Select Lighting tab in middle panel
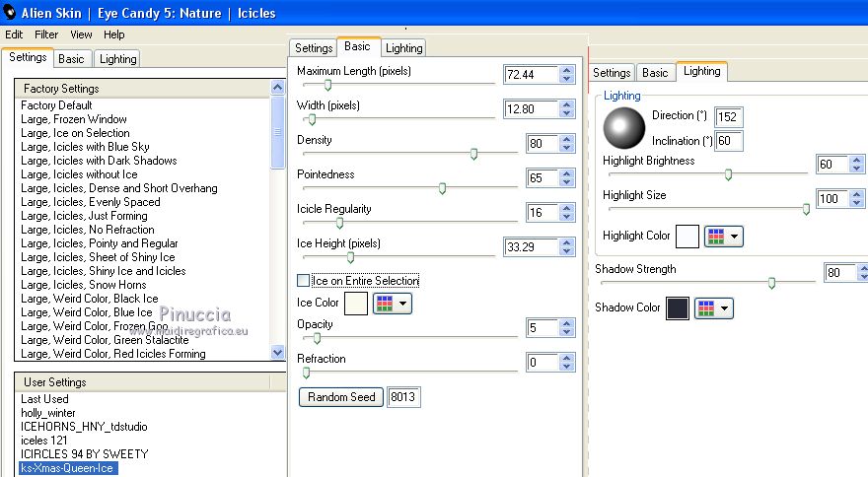This screenshot has height=477, width=868. (x=404, y=48)
